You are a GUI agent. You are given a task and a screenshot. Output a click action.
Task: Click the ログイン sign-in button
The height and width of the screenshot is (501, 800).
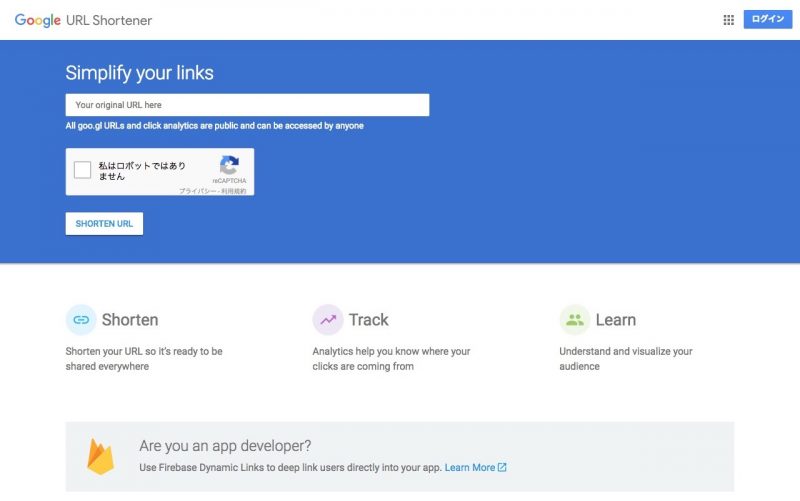767,20
